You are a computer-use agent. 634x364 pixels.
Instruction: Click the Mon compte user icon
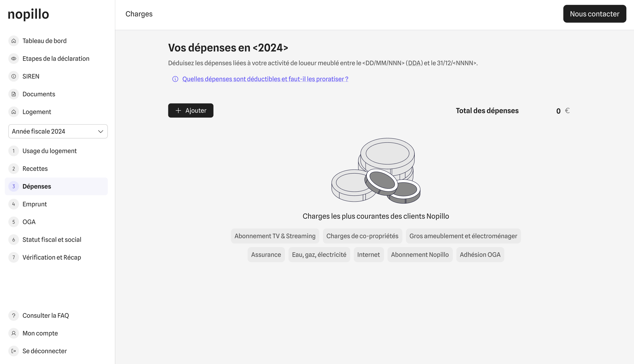pos(13,333)
